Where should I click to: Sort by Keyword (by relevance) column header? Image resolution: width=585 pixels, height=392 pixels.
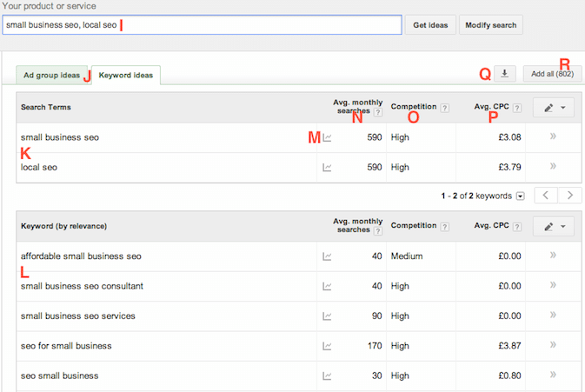63,226
